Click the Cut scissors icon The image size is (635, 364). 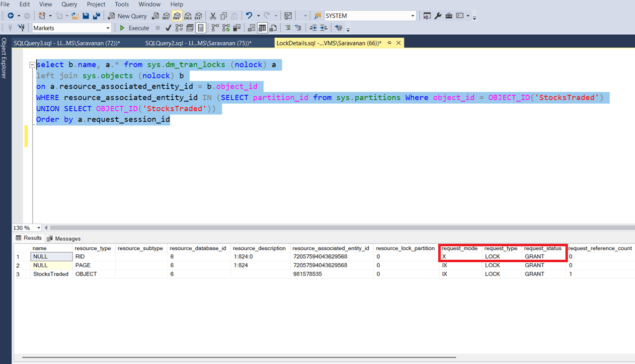(213, 16)
